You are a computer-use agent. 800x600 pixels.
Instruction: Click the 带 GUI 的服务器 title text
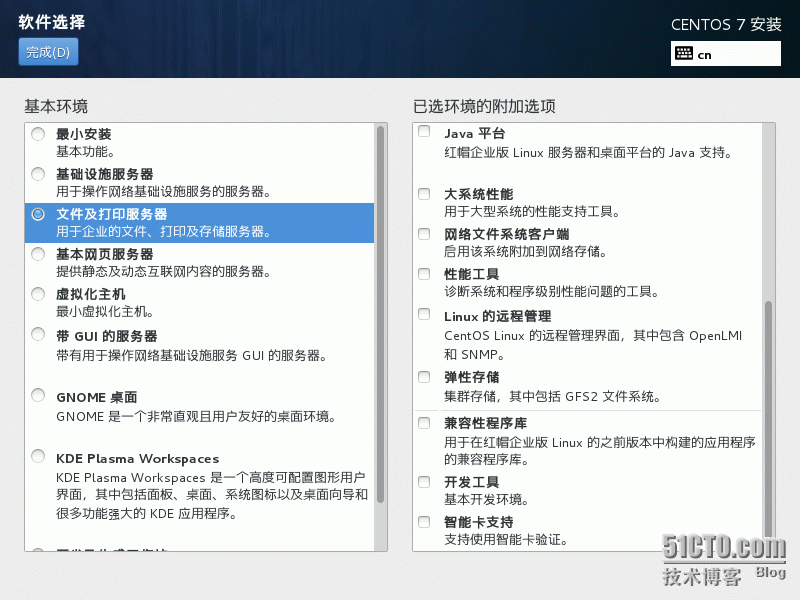click(x=107, y=336)
